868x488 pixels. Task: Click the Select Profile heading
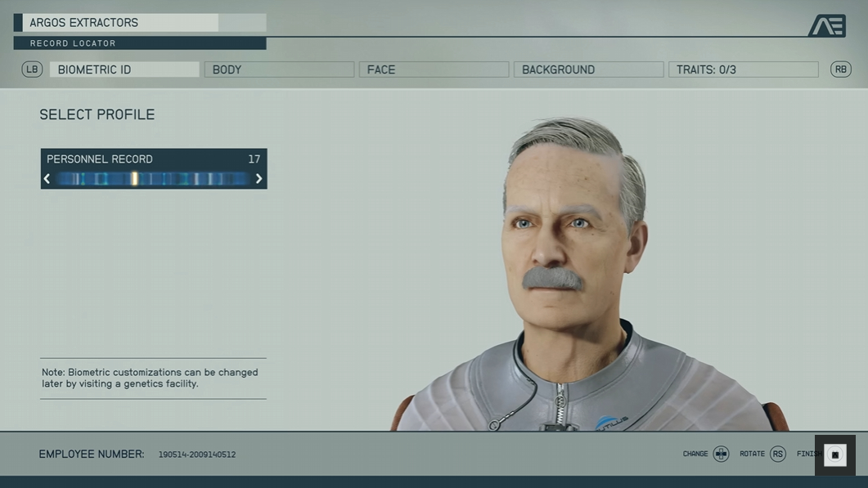[x=97, y=114]
